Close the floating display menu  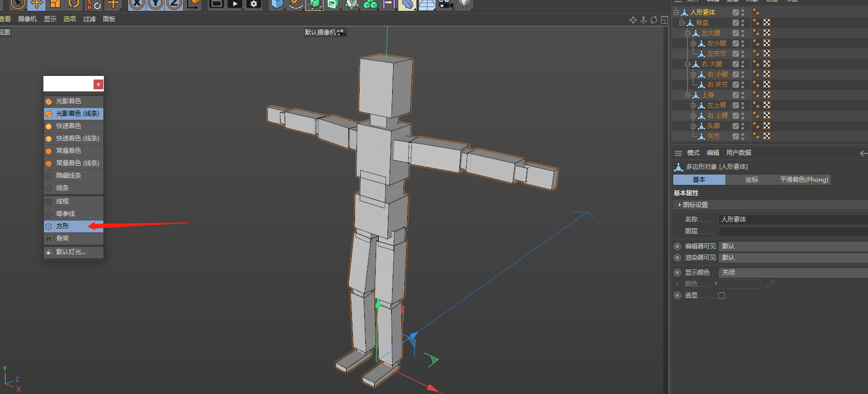tap(98, 84)
